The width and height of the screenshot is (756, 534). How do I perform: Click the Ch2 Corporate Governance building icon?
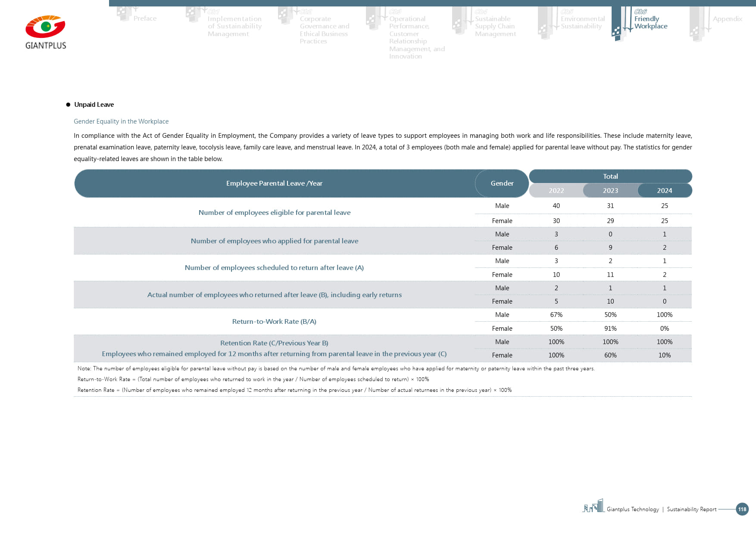(285, 16)
